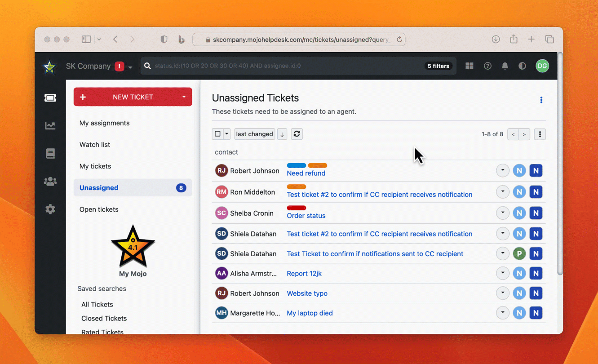598x364 pixels.
Task: Click the status N circle for My laptop died
Action: (x=519, y=313)
